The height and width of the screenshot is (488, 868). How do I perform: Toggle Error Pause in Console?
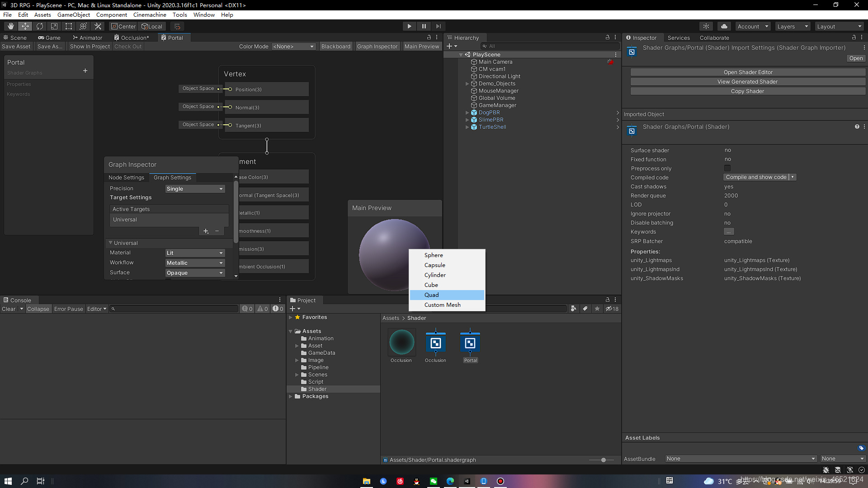click(x=68, y=309)
